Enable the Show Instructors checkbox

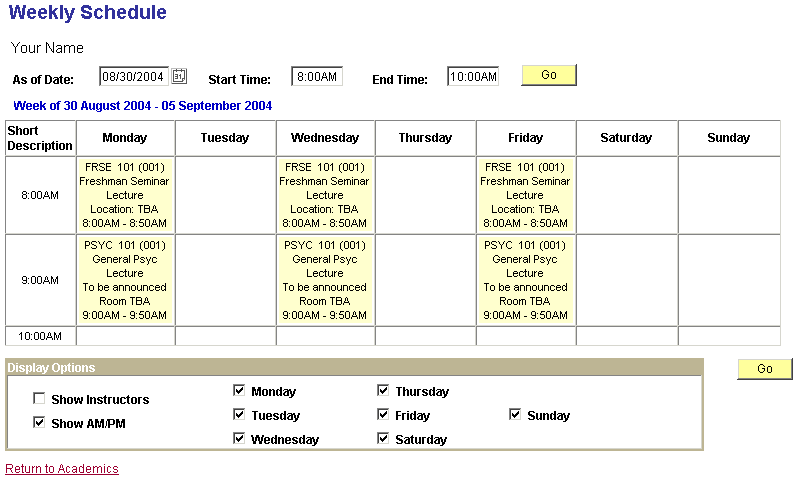(x=39, y=398)
